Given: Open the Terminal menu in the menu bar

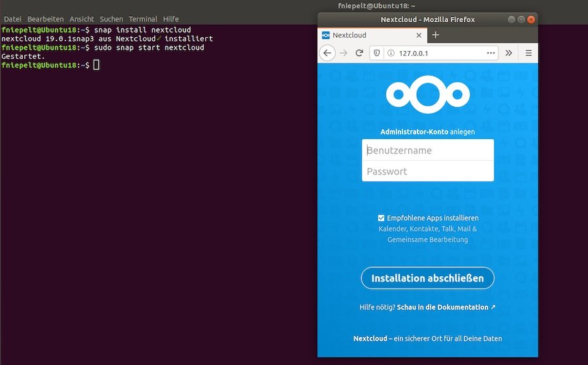Looking at the screenshot, I should coord(142,20).
